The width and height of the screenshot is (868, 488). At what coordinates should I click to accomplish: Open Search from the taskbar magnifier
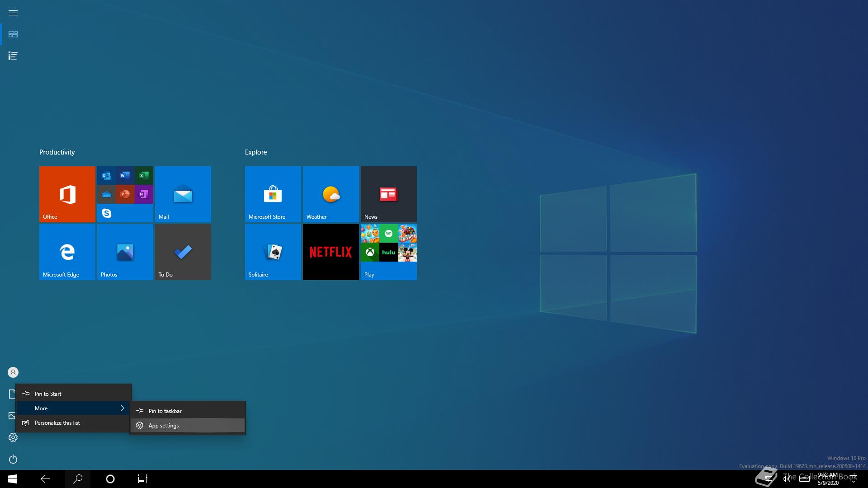pyautogui.click(x=78, y=479)
